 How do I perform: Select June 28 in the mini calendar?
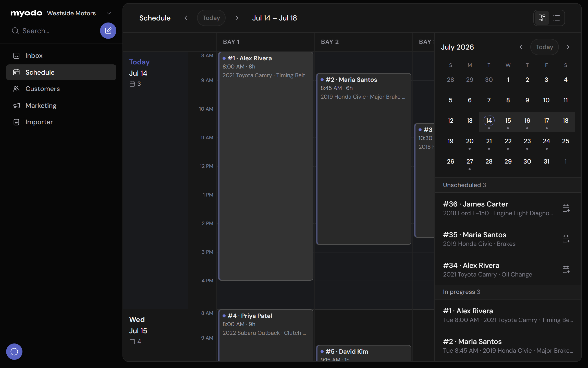[x=450, y=80]
